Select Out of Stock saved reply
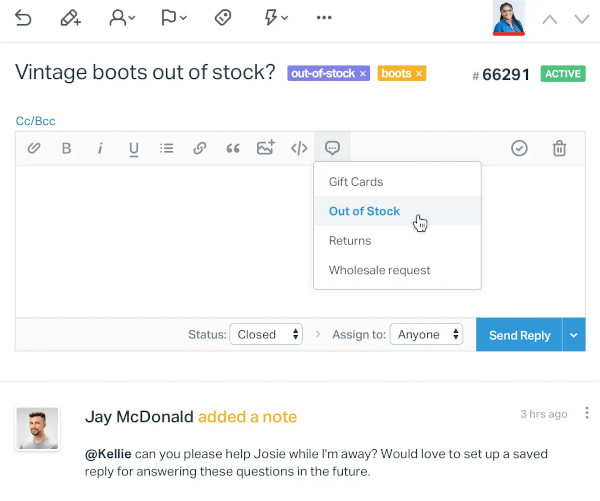The image size is (600, 501). 397,211
